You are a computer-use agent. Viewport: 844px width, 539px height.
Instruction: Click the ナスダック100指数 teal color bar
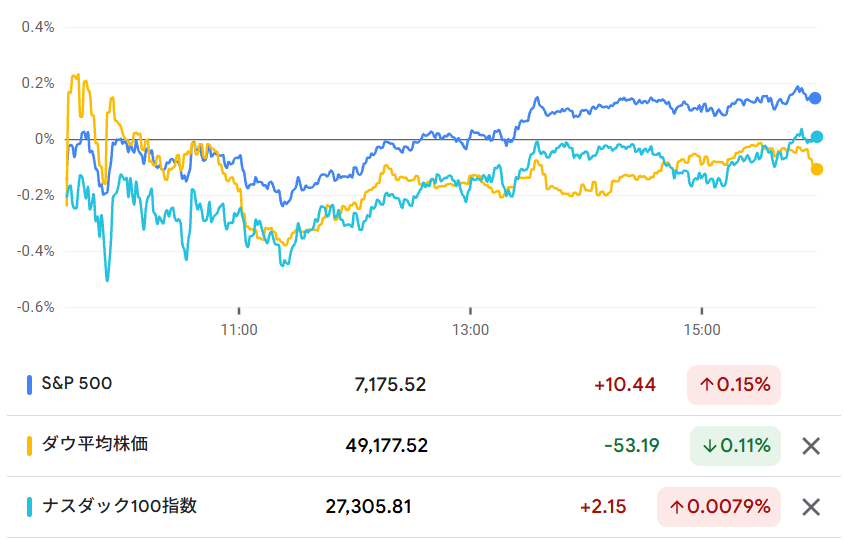coord(30,507)
